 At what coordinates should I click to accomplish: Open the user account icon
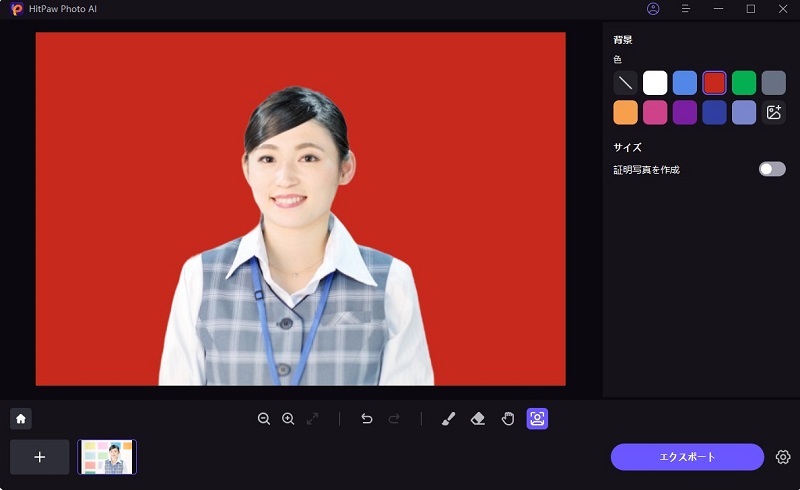(x=653, y=9)
